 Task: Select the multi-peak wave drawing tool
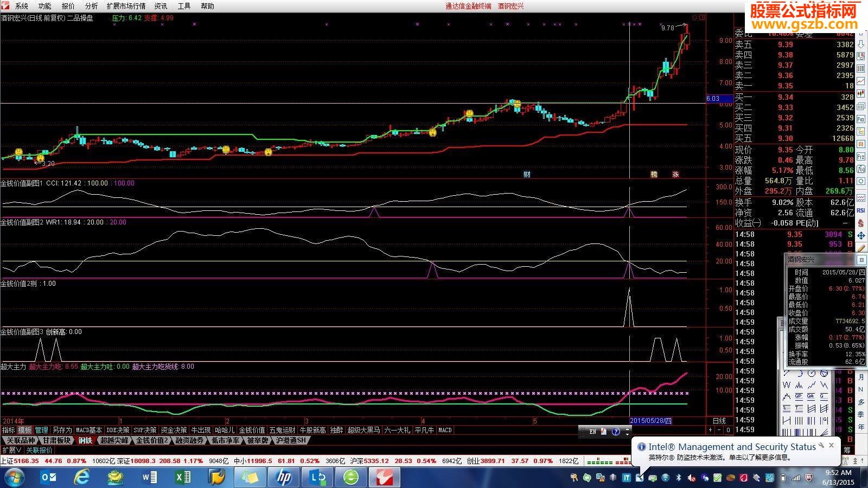click(799, 386)
